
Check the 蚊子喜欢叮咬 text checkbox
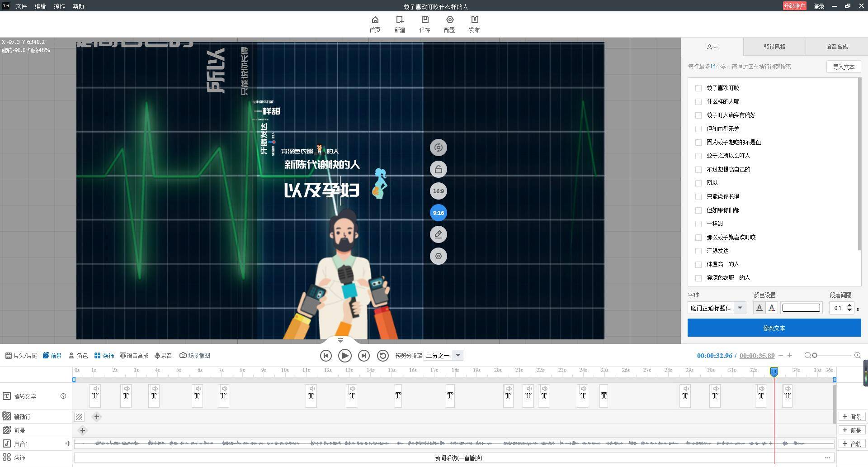coord(698,88)
